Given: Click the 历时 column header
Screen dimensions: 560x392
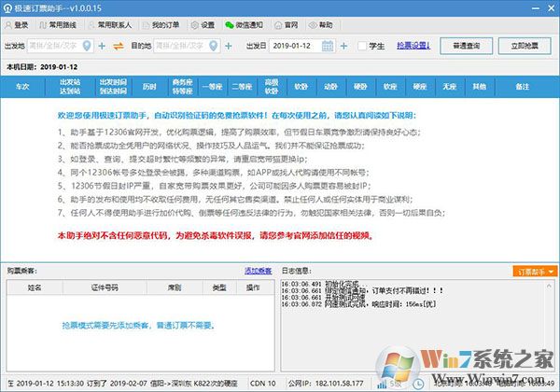Looking at the screenshot, I should click(149, 87).
